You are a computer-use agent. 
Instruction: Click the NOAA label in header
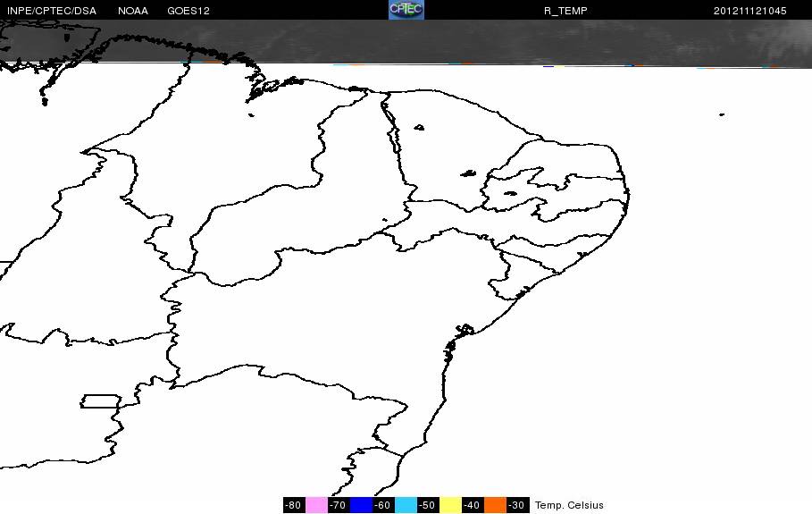point(132,11)
